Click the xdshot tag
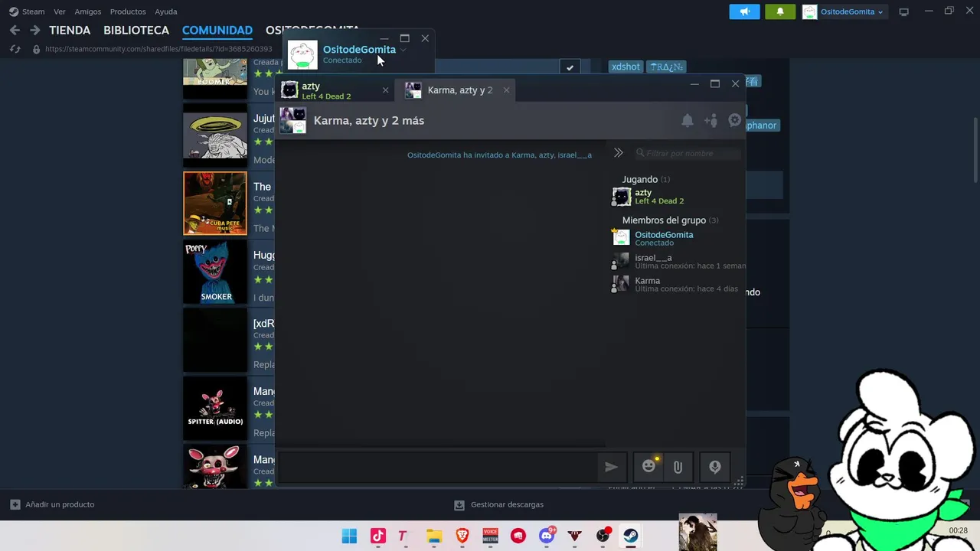Image resolution: width=980 pixels, height=551 pixels. 626,67
